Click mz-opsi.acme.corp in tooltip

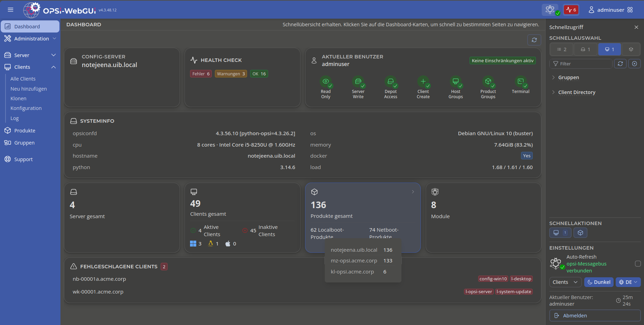click(354, 261)
